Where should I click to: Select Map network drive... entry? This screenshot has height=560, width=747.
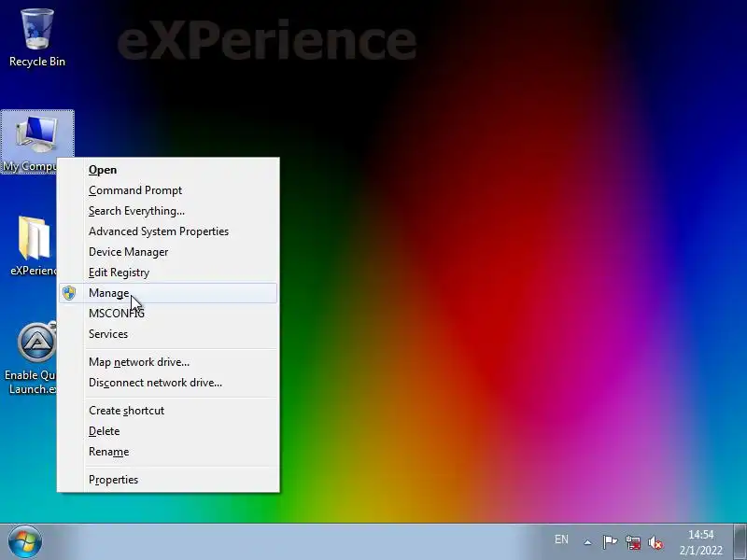[168, 362]
